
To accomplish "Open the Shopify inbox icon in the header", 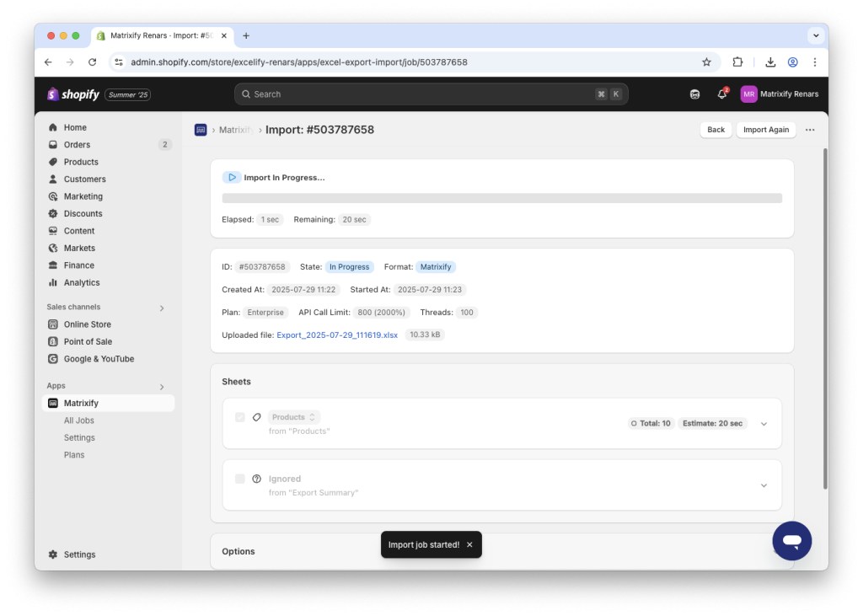I will (694, 94).
